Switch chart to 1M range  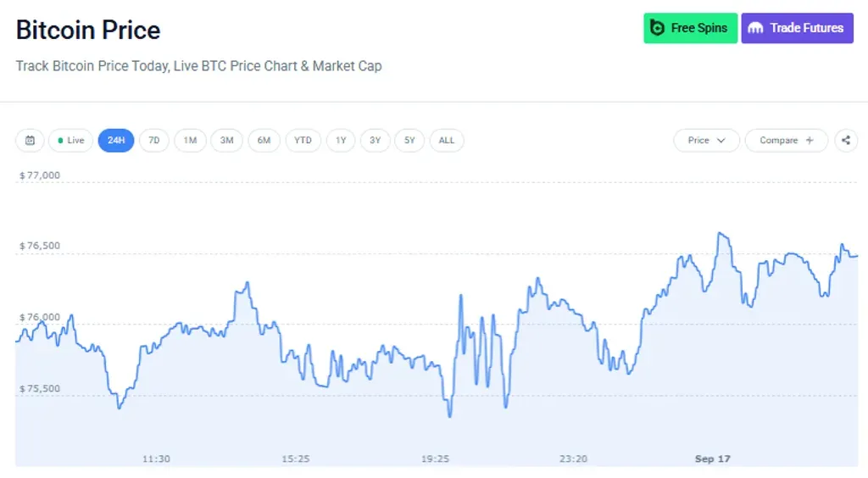pyautogui.click(x=190, y=141)
